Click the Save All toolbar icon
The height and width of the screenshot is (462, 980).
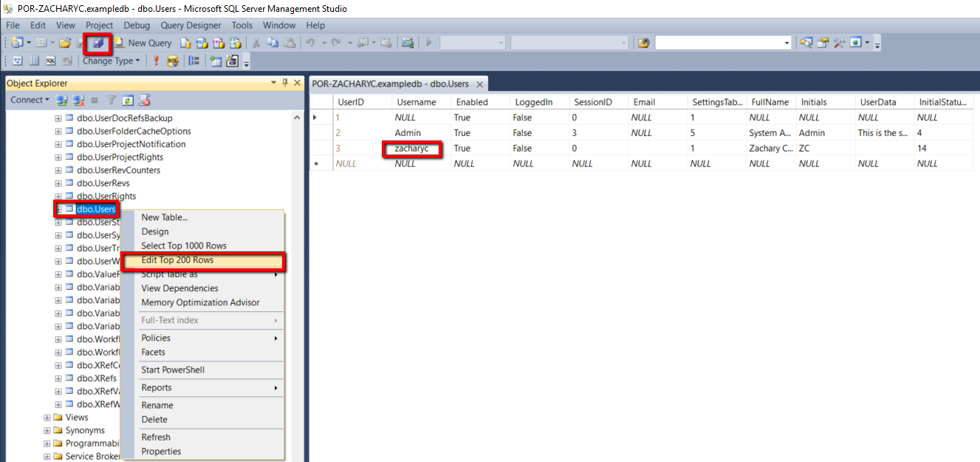click(x=98, y=43)
